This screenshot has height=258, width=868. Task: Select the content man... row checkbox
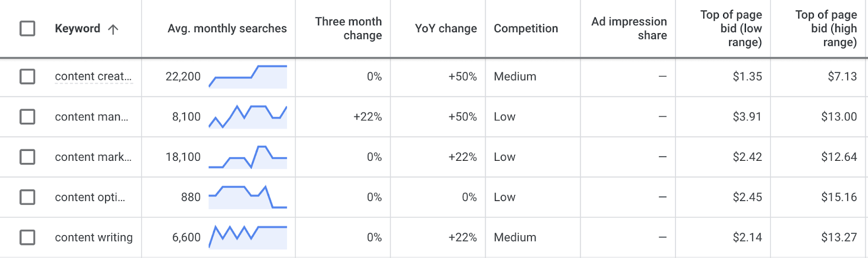click(28, 117)
